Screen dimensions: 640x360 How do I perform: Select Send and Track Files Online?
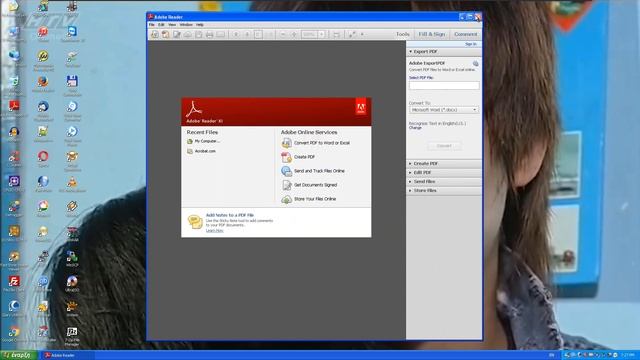[x=319, y=171]
